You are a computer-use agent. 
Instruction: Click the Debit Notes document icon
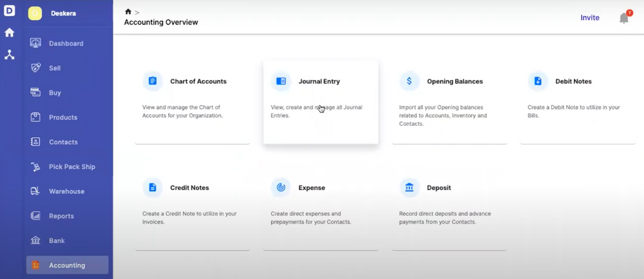pyautogui.click(x=537, y=81)
